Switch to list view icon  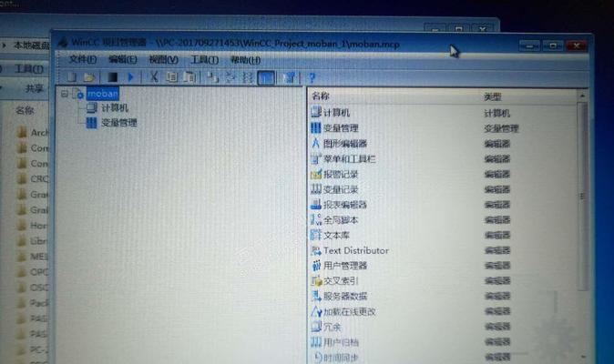coord(247,77)
